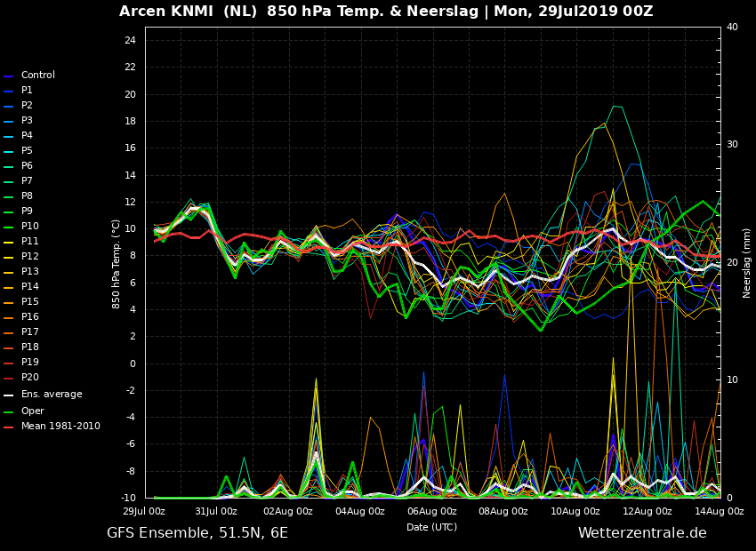Select the P16 legend entry

pos(30,316)
